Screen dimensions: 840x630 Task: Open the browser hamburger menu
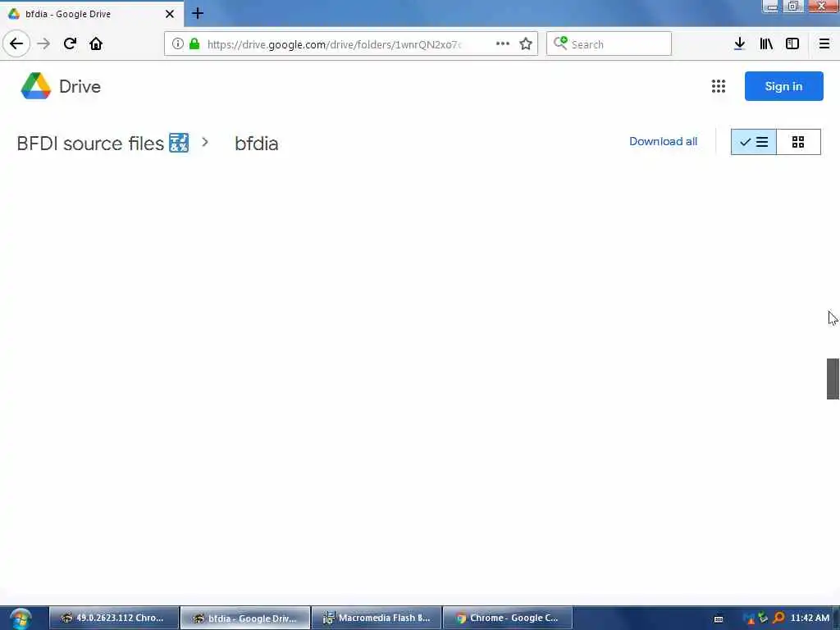(824, 44)
